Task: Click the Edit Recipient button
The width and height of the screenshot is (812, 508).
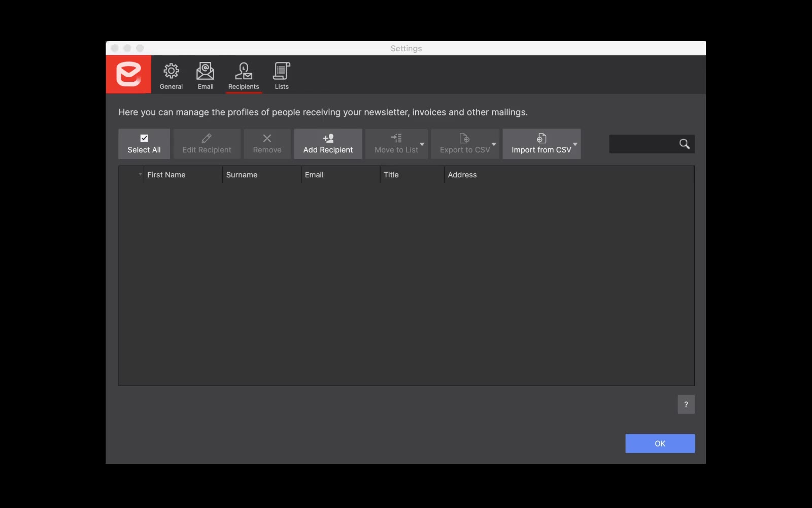Action: point(207,144)
